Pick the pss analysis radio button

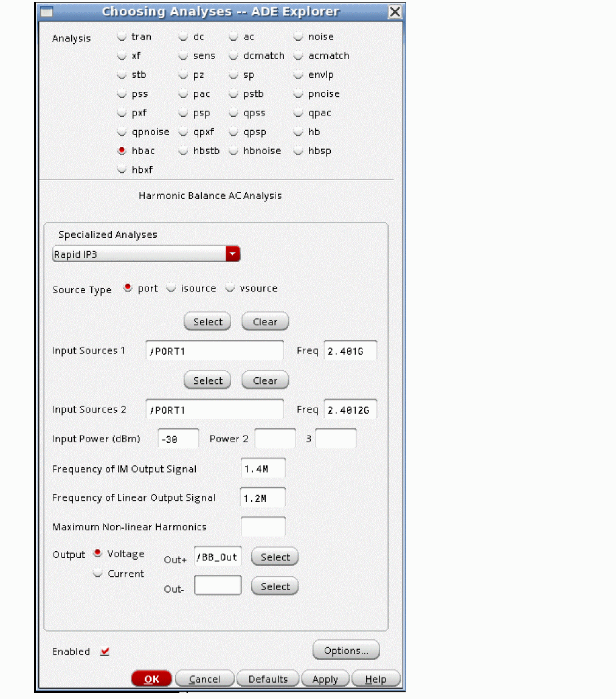point(122,94)
